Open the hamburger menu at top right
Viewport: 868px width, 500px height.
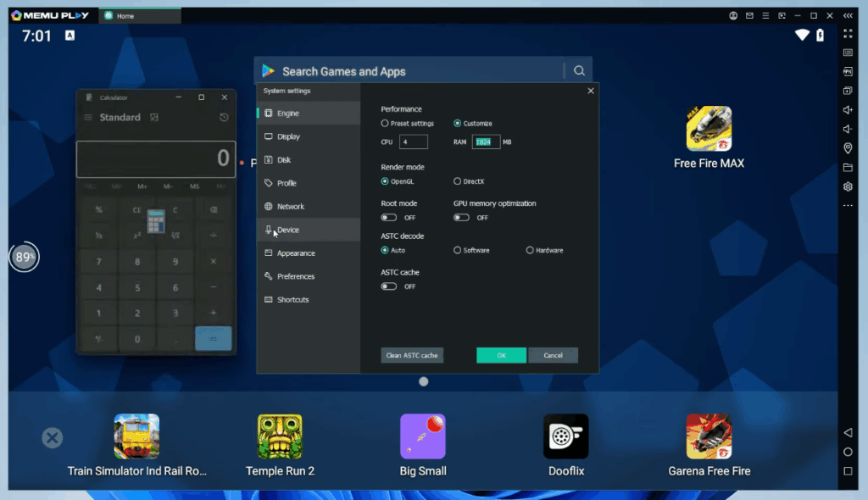[764, 14]
